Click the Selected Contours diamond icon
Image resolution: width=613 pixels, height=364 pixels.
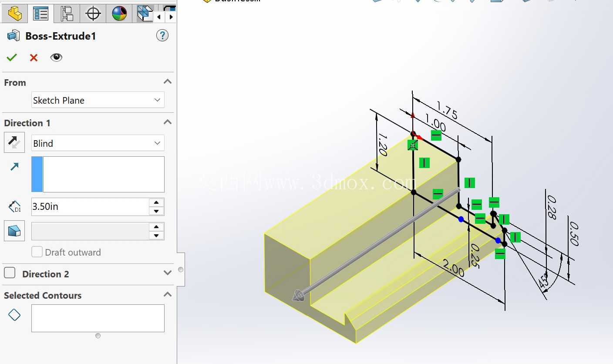(x=14, y=314)
